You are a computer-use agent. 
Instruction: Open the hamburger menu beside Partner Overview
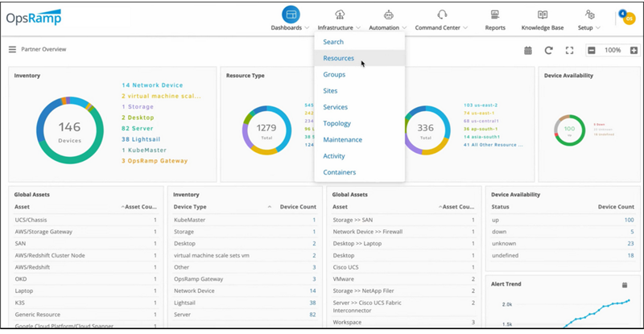click(x=12, y=49)
